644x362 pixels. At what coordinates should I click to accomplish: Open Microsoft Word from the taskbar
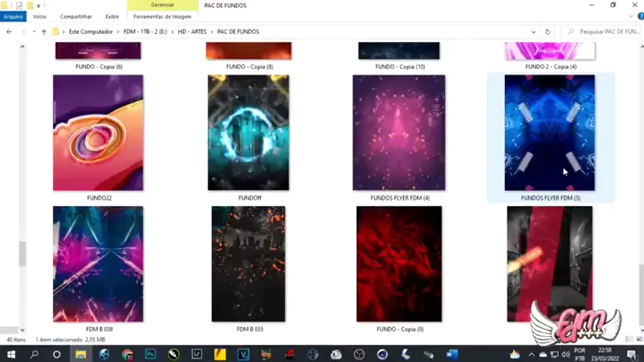click(x=452, y=355)
